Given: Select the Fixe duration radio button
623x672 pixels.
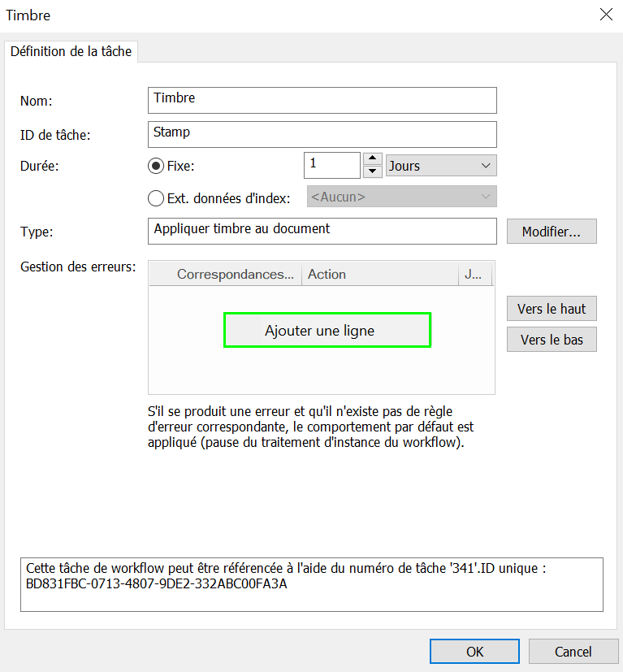Looking at the screenshot, I should point(156,166).
